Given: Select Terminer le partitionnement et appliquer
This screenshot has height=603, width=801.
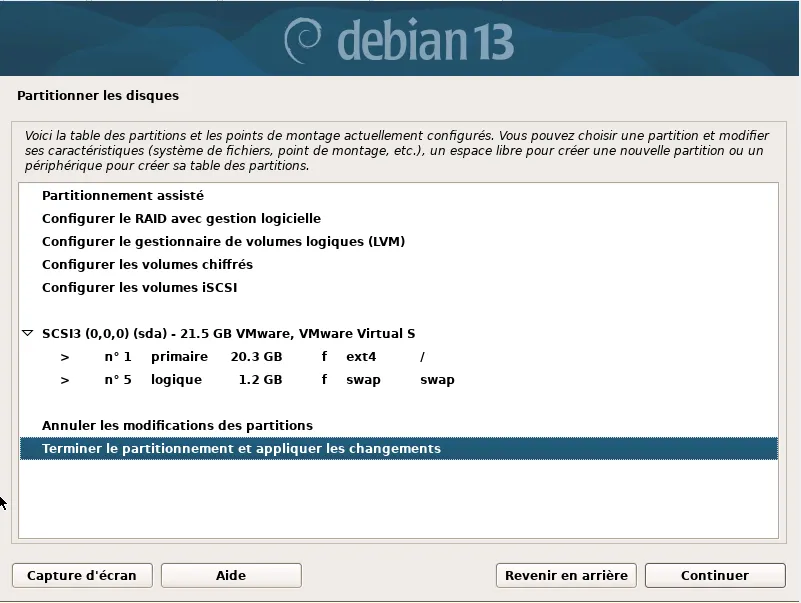Looking at the screenshot, I should pos(241,449).
